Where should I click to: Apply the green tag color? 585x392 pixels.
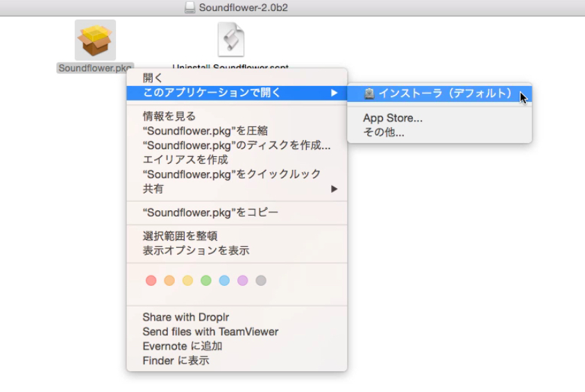click(206, 280)
